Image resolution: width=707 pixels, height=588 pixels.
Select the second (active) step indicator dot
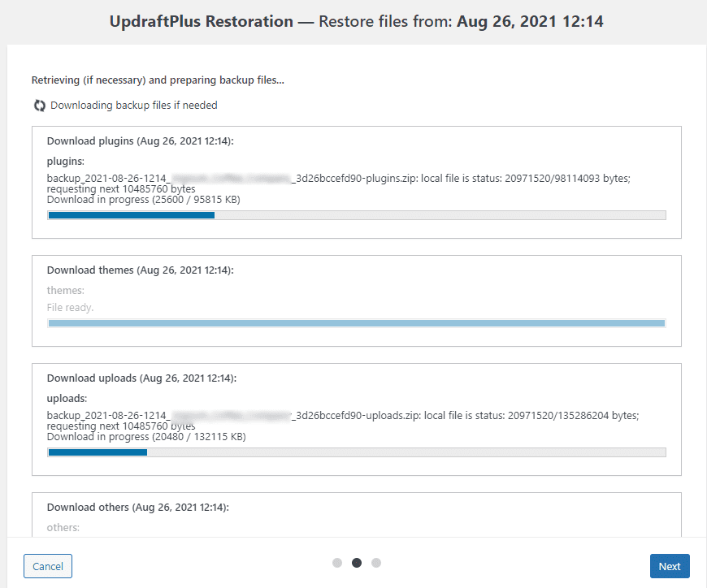pyautogui.click(x=357, y=563)
